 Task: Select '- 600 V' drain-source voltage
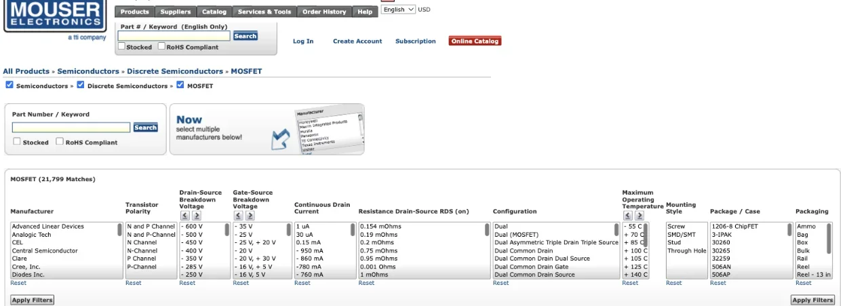(x=193, y=227)
